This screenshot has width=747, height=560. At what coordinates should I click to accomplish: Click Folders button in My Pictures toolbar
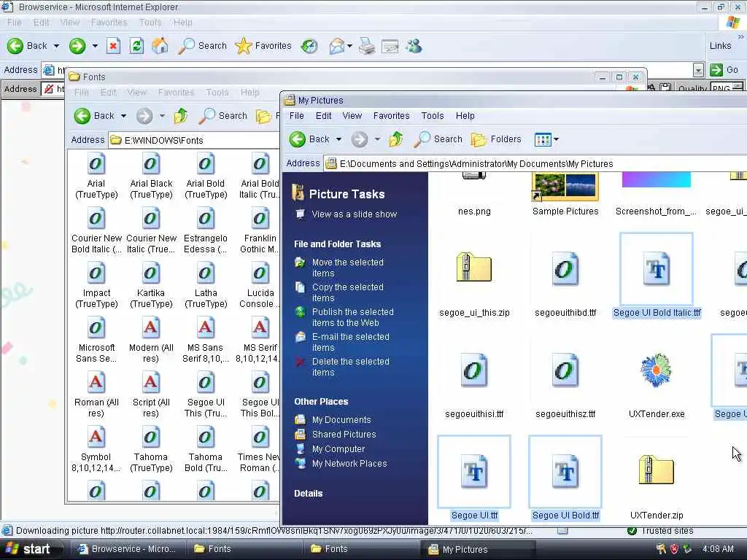point(496,139)
